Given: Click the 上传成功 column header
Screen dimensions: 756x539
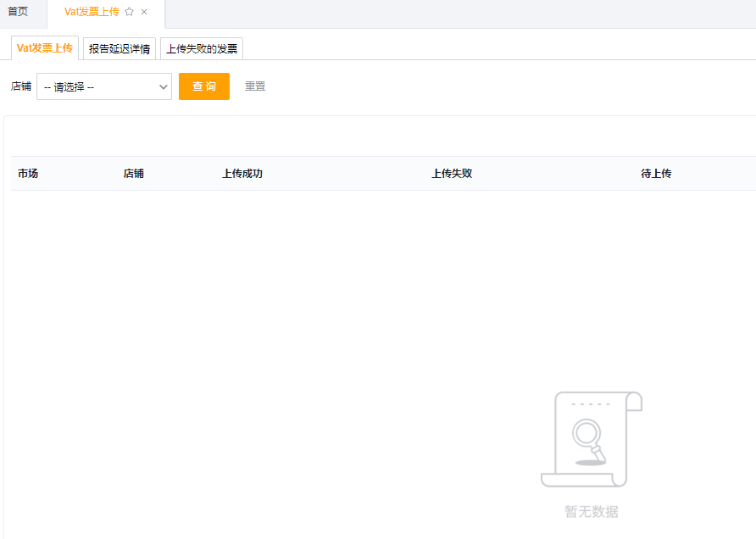Looking at the screenshot, I should pyautogui.click(x=242, y=174).
